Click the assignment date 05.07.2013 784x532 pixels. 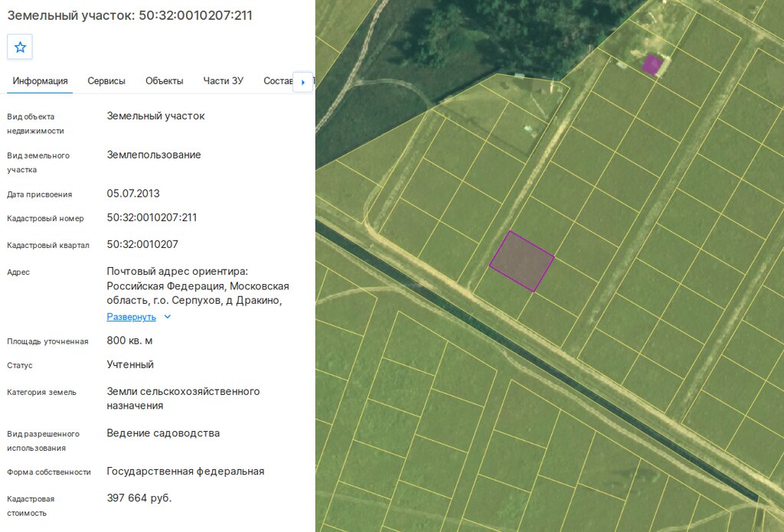tap(133, 194)
